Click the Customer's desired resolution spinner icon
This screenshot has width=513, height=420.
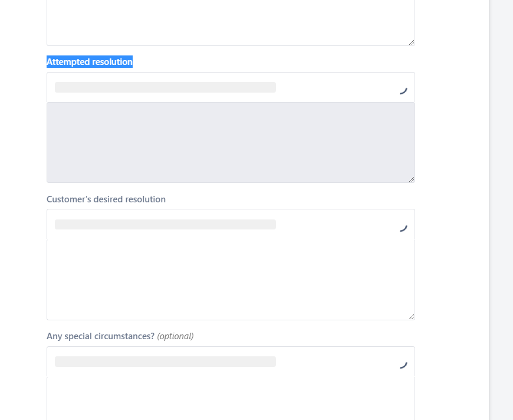coord(403,228)
